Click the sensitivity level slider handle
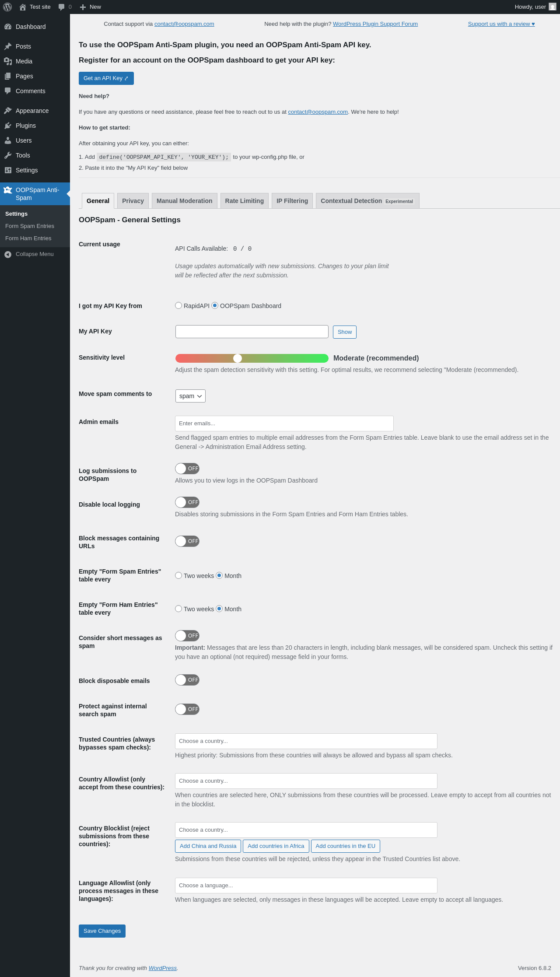The image size is (560, 977). pos(238,358)
